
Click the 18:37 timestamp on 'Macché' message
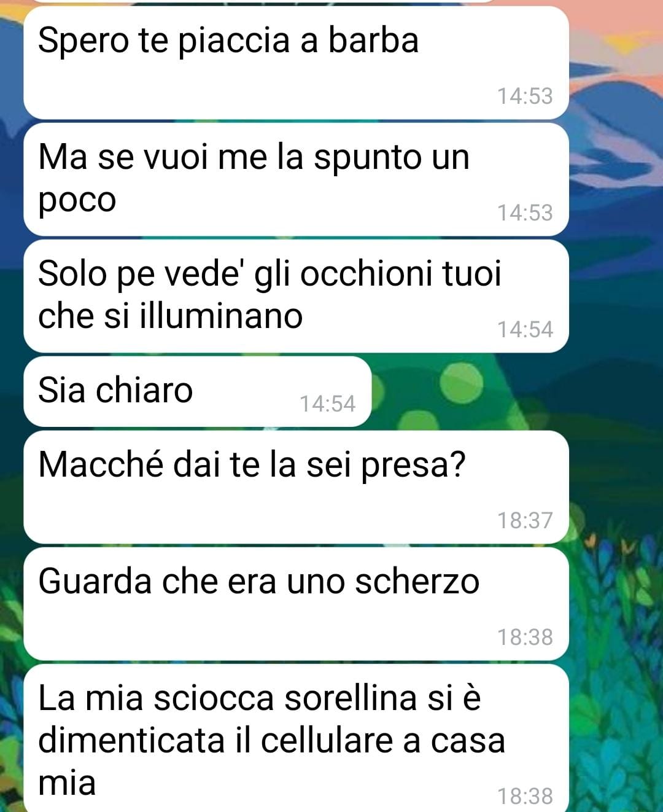click(525, 521)
